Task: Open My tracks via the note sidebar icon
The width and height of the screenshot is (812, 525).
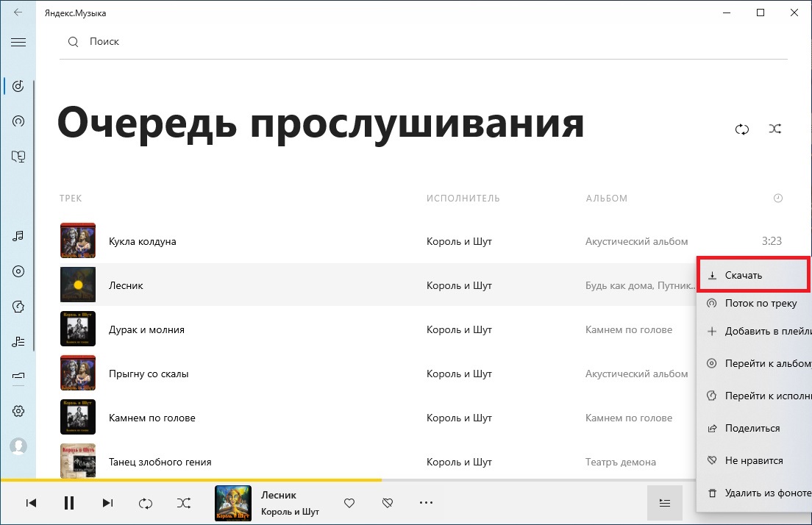Action: [x=18, y=236]
